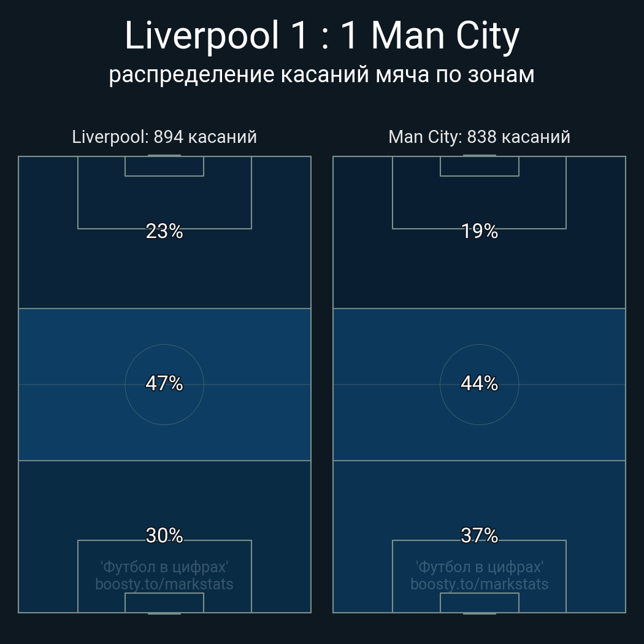The image size is (644, 644).
Task: Click the Liverpool 1 : 1 Man City title
Action: click(322, 36)
